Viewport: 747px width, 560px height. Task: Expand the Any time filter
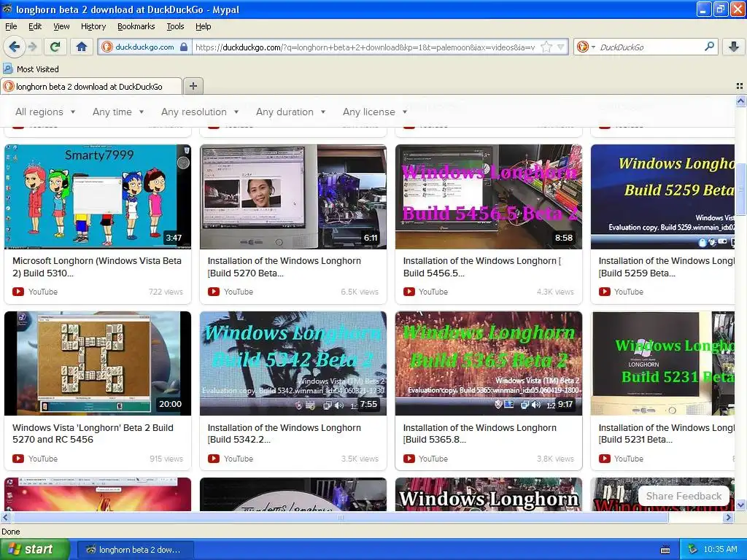pyautogui.click(x=118, y=112)
